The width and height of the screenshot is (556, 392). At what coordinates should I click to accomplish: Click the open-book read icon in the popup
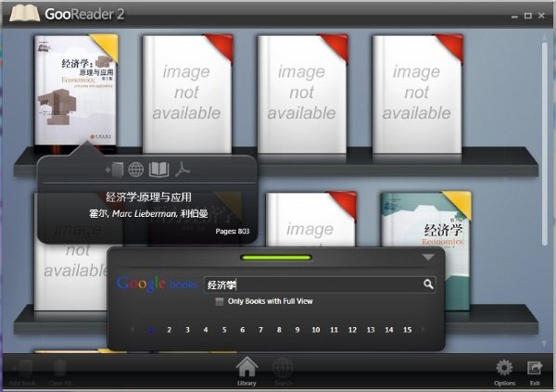pos(158,170)
